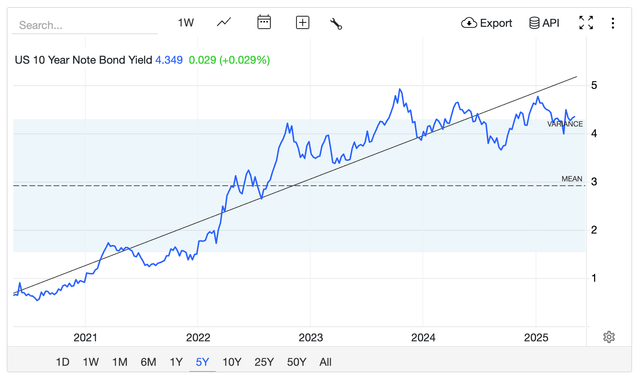Switch to the 1M range
The height and width of the screenshot is (381, 640).
[x=120, y=362]
